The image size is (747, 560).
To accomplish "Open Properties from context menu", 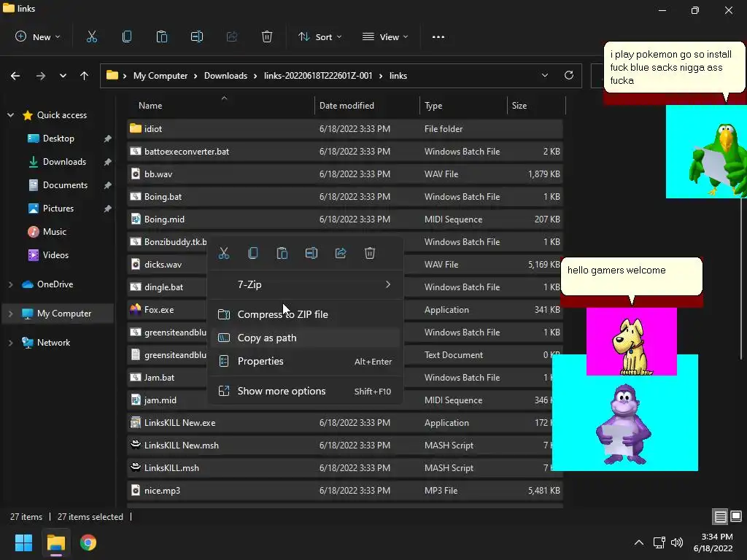I will click(x=306, y=361).
